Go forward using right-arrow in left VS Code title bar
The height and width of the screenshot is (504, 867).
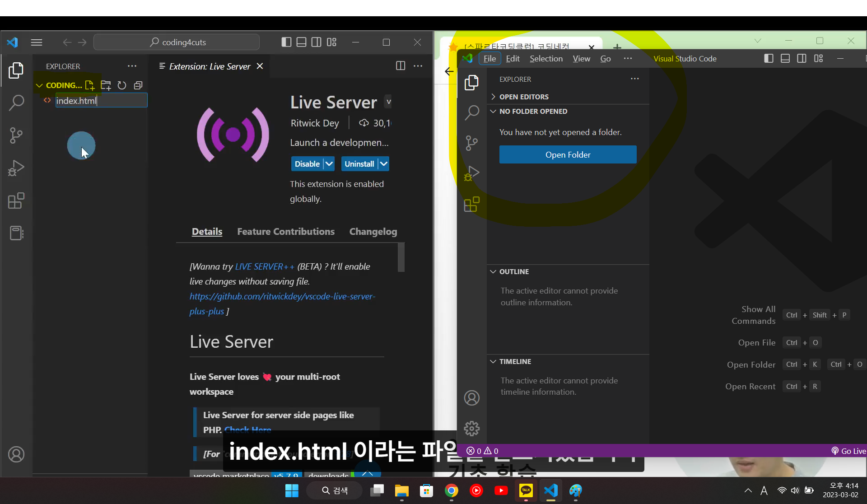[x=82, y=42]
